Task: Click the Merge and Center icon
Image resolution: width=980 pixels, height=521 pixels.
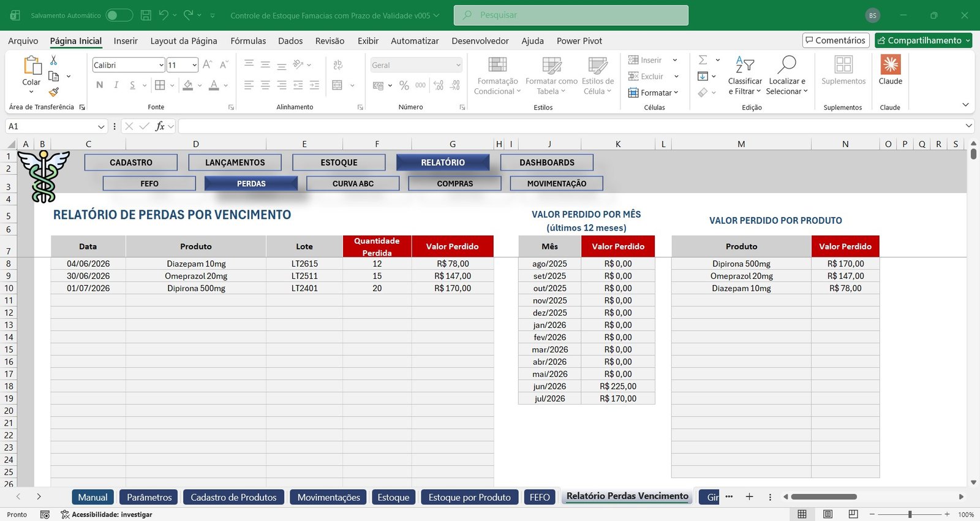Action: [x=337, y=85]
